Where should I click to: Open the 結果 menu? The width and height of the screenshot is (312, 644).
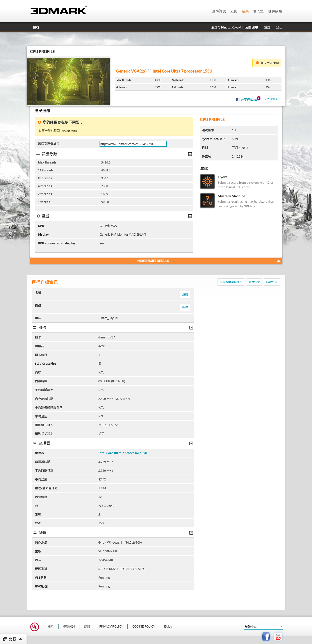tap(245, 11)
